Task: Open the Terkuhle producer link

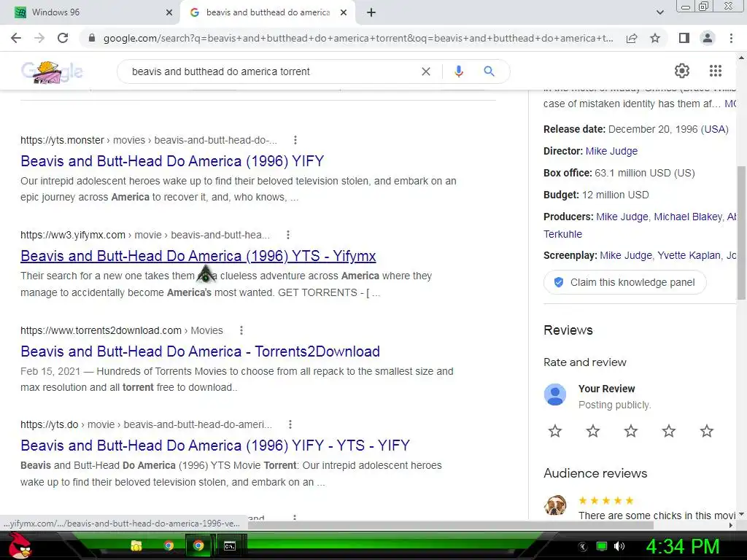Action: pyautogui.click(x=562, y=234)
